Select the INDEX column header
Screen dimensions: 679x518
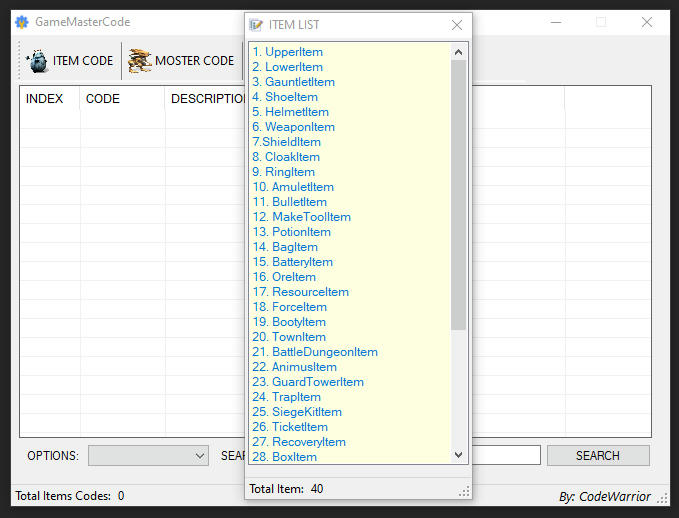45,99
